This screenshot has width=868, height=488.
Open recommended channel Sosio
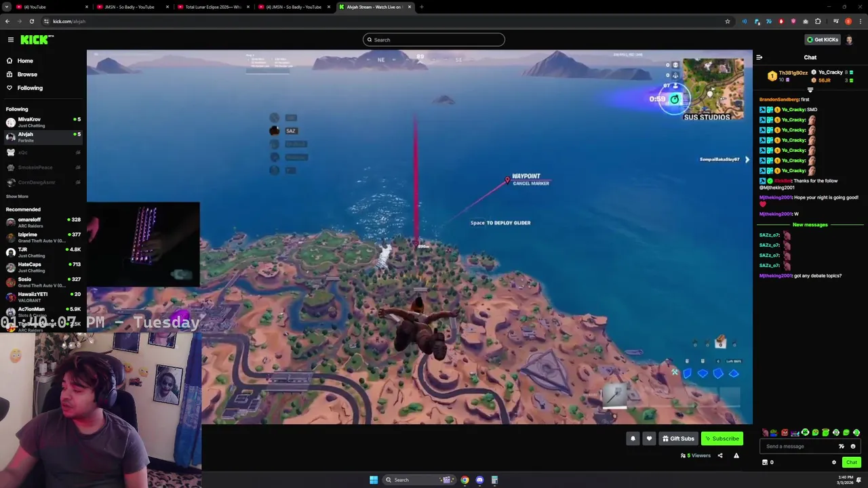click(42, 282)
